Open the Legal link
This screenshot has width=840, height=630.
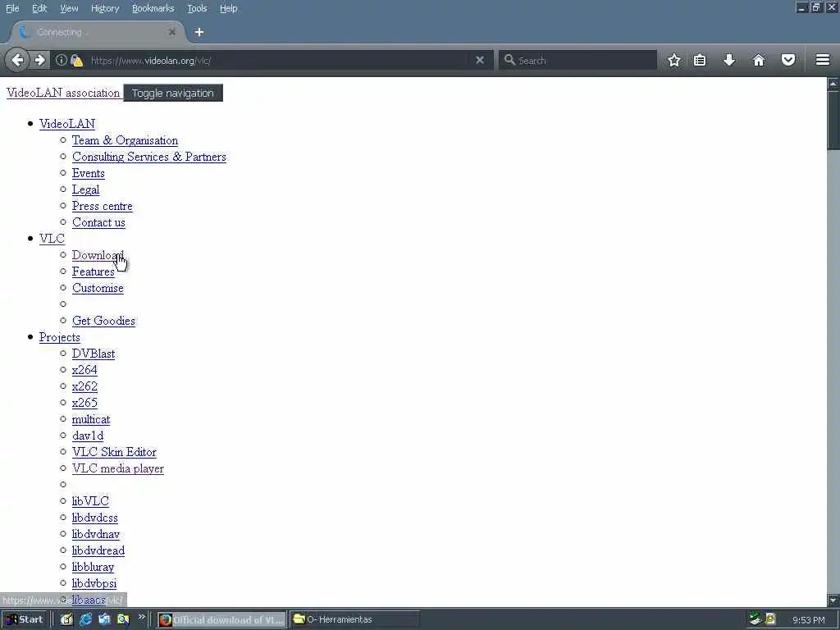[85, 189]
